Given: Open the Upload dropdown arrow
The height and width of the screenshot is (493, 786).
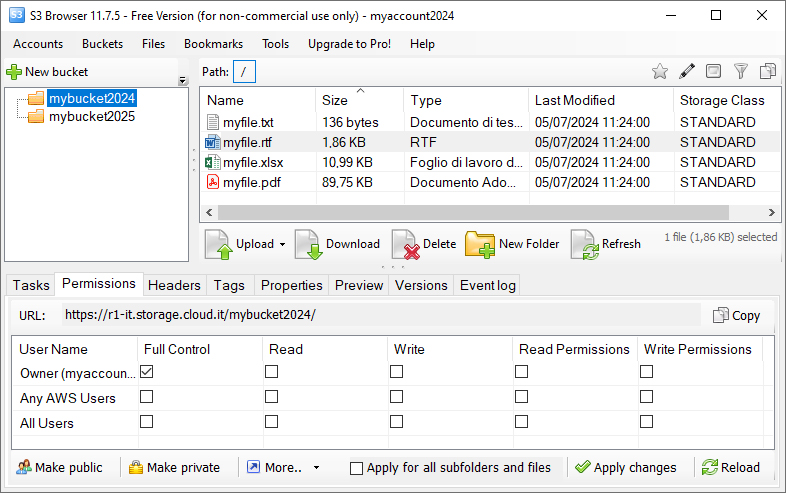Looking at the screenshot, I should [282, 244].
